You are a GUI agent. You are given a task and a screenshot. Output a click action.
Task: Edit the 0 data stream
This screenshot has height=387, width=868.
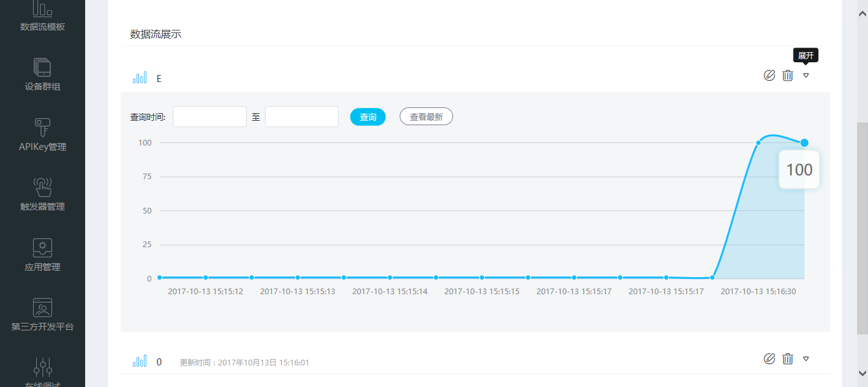pyautogui.click(x=770, y=359)
